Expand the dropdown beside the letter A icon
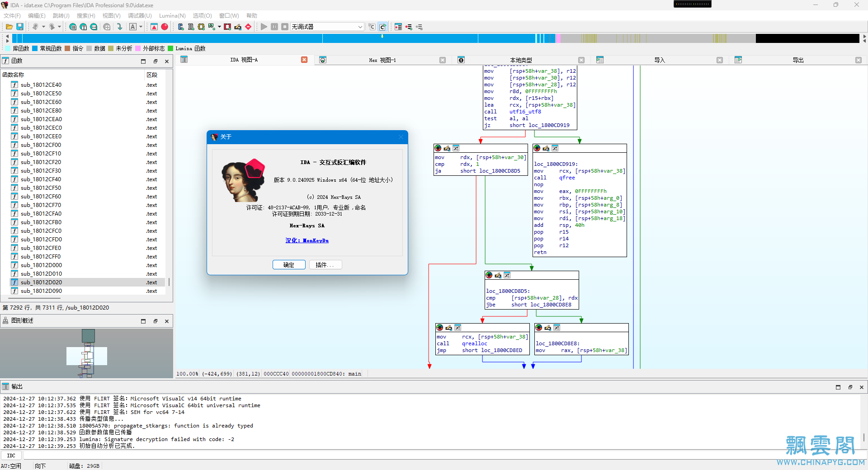Screen dimensions: 868x470 (141, 27)
